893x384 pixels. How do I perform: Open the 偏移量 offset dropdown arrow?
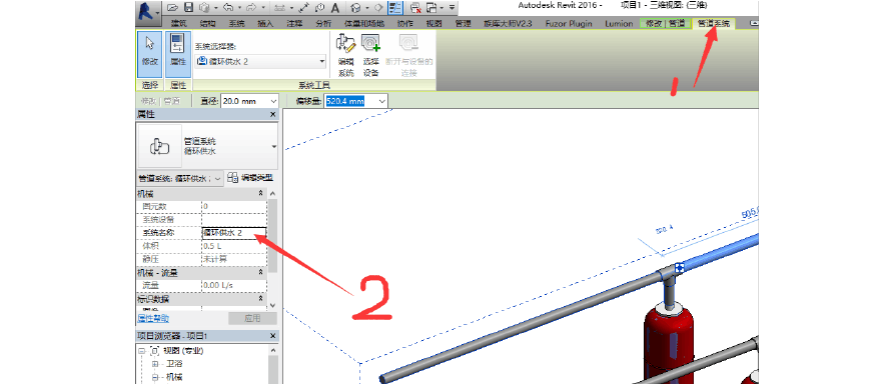[x=382, y=101]
